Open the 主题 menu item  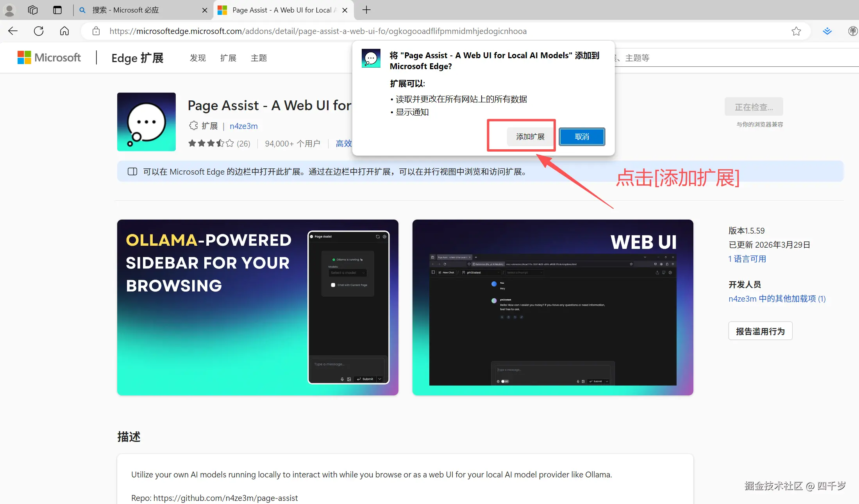(259, 58)
